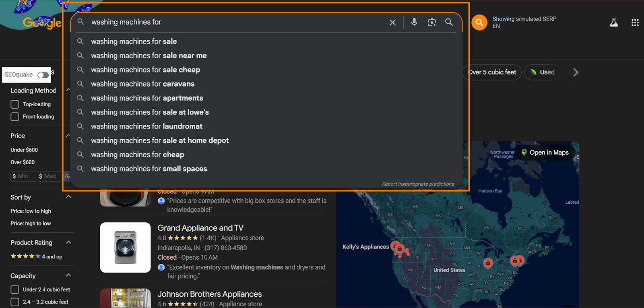
Task: Collapse the Product Rating section
Action: tap(68, 242)
